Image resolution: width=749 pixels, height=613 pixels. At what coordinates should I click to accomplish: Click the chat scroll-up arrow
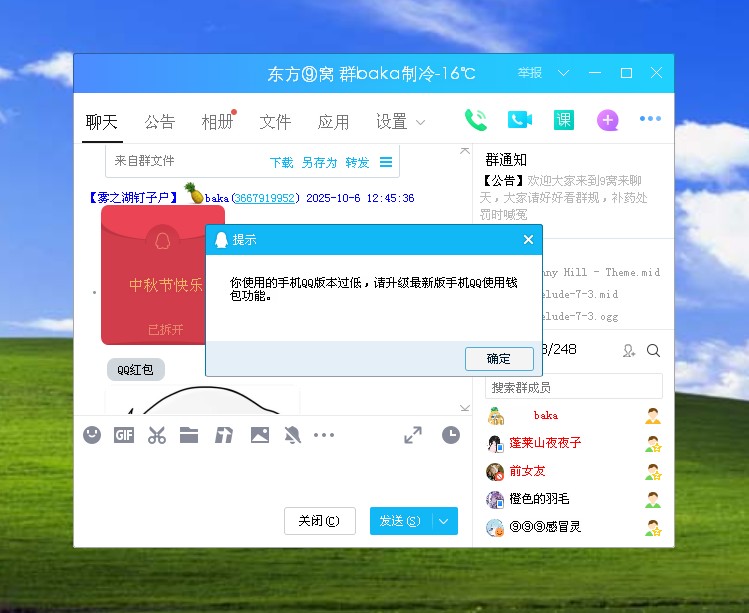464,151
